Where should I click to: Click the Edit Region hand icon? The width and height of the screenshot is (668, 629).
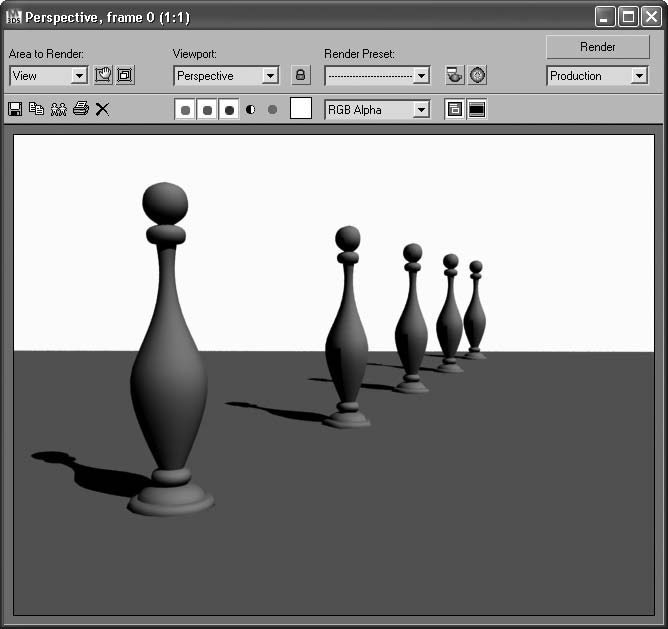(103, 76)
